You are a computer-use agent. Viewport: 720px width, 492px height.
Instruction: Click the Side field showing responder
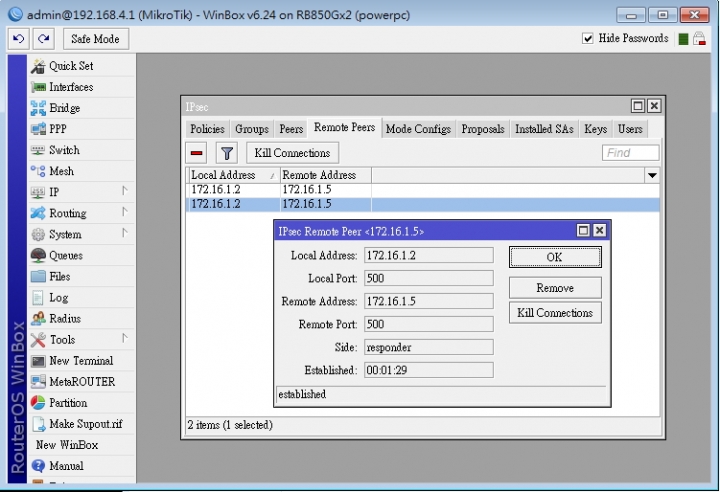tap(429, 347)
